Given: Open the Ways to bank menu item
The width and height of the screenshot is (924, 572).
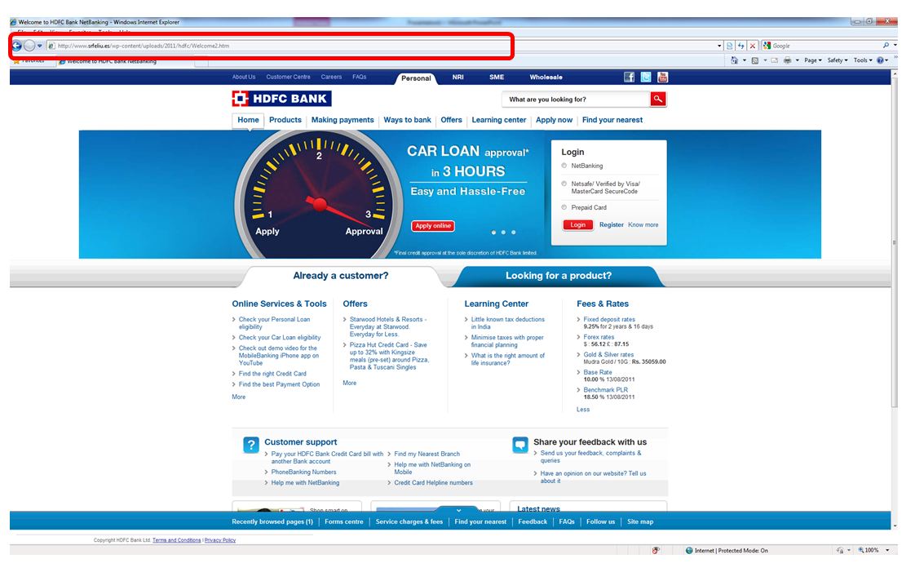Looking at the screenshot, I should coord(407,120).
